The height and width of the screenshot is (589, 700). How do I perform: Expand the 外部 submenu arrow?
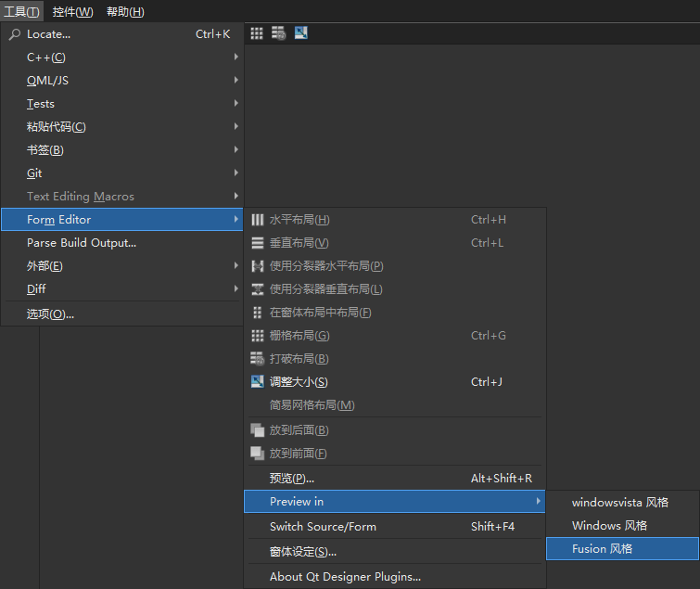point(236,265)
